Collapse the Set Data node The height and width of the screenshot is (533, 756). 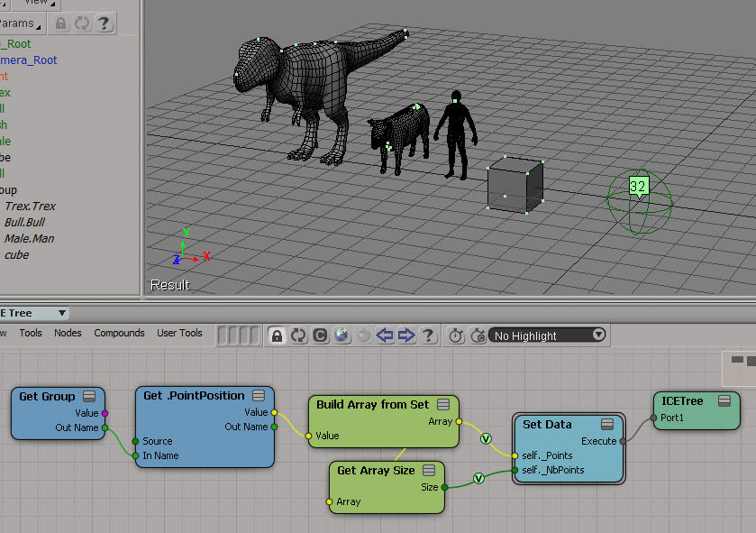click(x=607, y=424)
